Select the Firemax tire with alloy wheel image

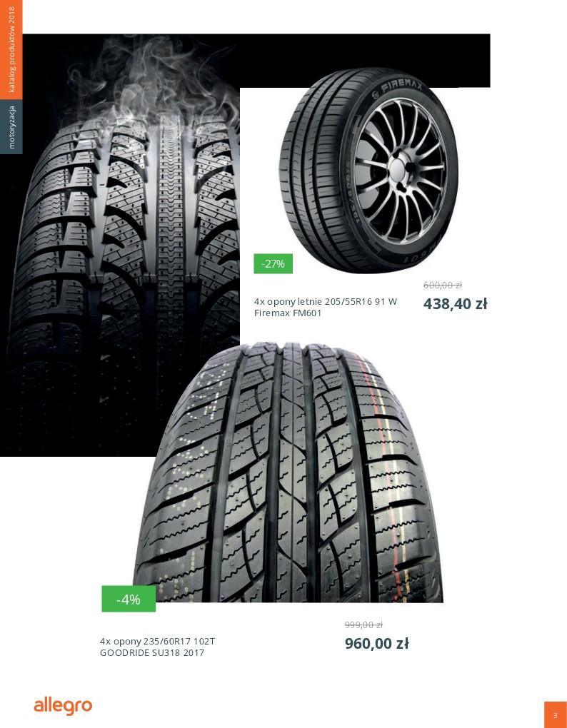pos(368,171)
